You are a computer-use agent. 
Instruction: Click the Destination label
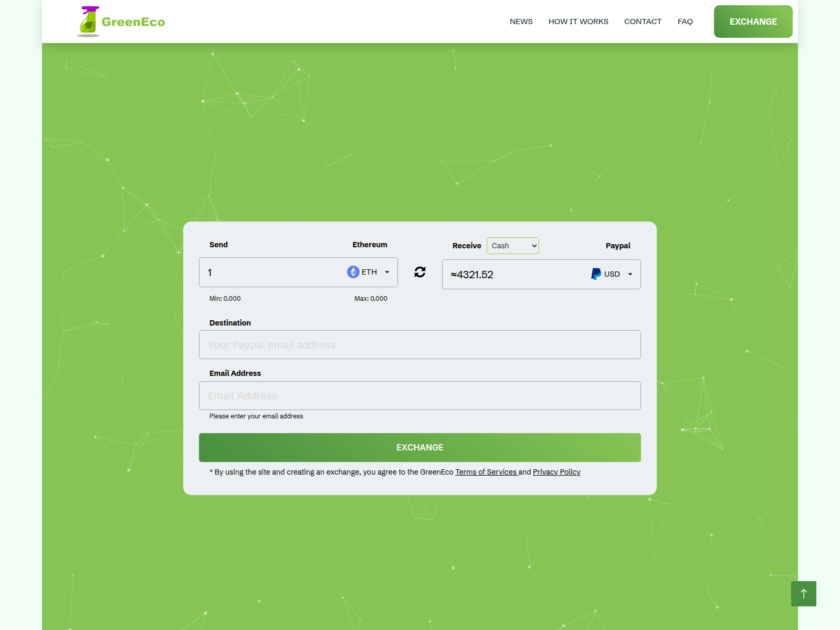[x=230, y=323]
